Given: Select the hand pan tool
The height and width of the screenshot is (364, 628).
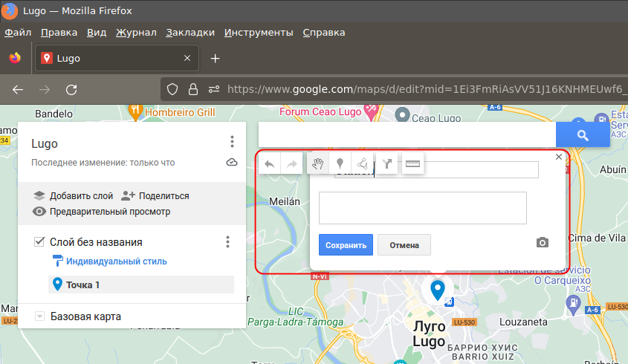Looking at the screenshot, I should [318, 163].
